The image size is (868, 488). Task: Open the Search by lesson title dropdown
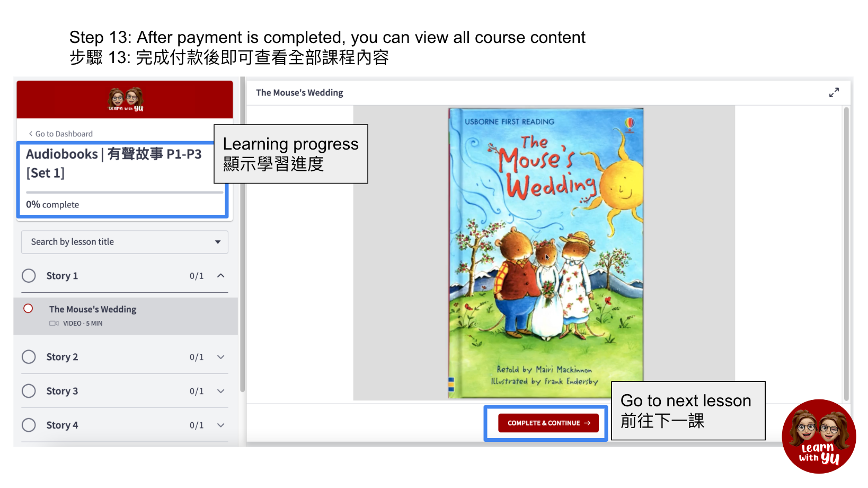(x=125, y=242)
